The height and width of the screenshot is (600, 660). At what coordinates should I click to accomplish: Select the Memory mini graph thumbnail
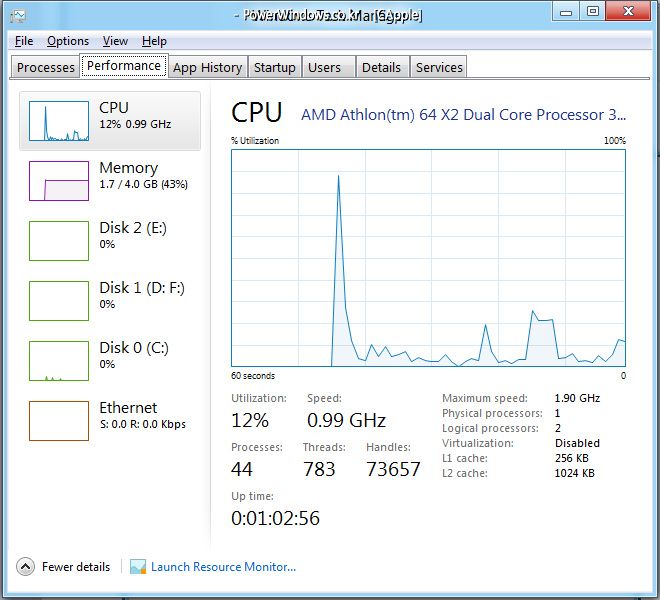coord(59,181)
